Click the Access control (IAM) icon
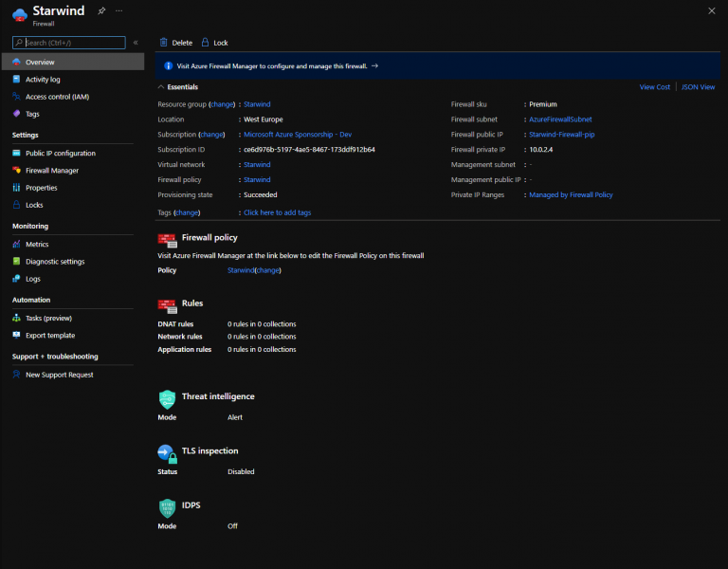Screen dimensions: 728x569 [17, 96]
